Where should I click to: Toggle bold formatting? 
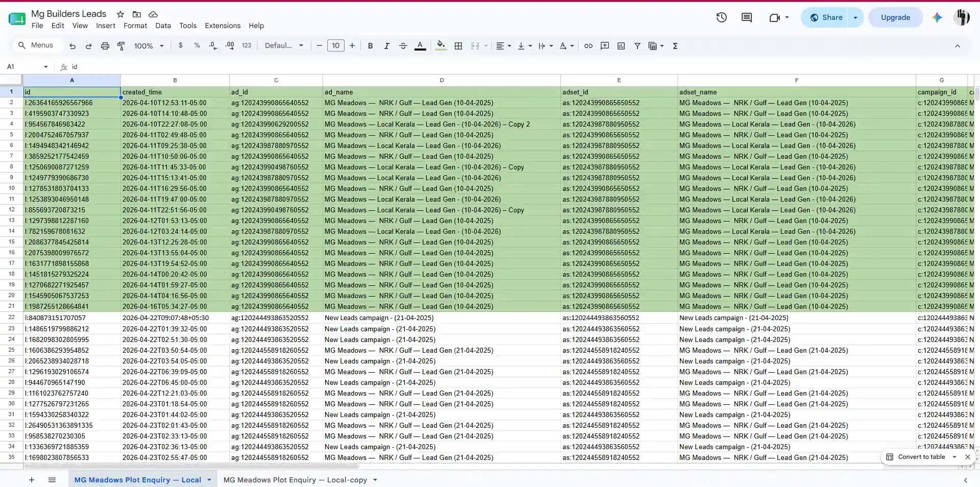click(x=370, y=46)
